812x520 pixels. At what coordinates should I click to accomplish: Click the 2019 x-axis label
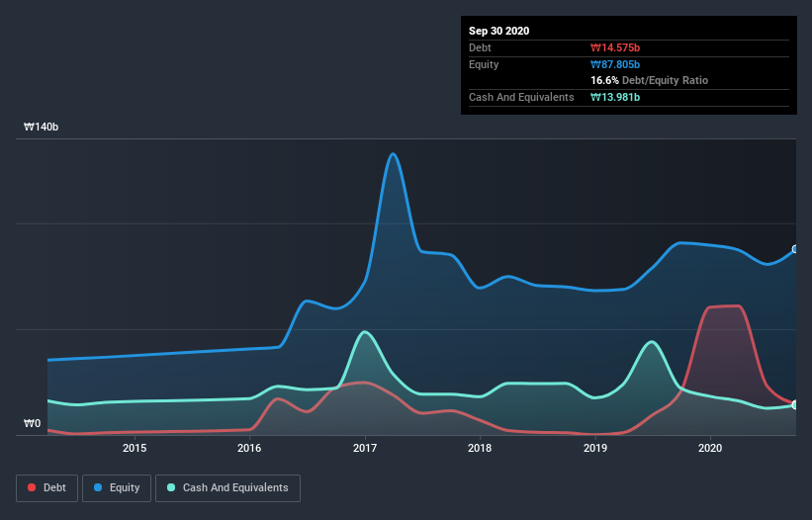tap(595, 448)
